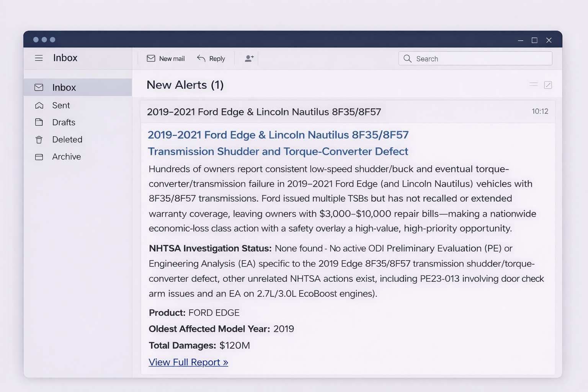Click the Reply arrow icon
The height and width of the screenshot is (392, 588).
click(201, 58)
